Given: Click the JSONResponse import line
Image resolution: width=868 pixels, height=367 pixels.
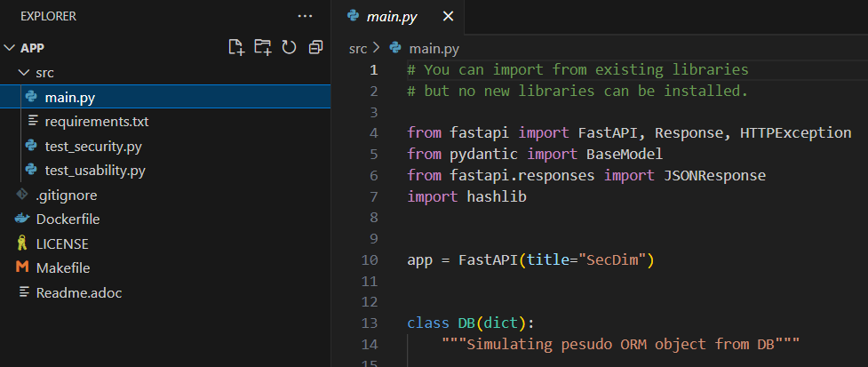Looking at the screenshot, I should 586,175.
